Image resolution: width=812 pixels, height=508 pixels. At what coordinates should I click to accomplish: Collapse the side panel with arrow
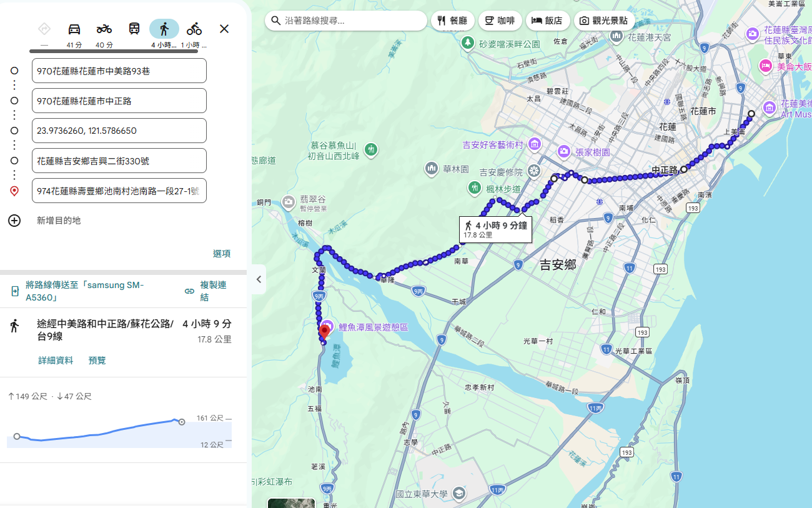coord(259,279)
